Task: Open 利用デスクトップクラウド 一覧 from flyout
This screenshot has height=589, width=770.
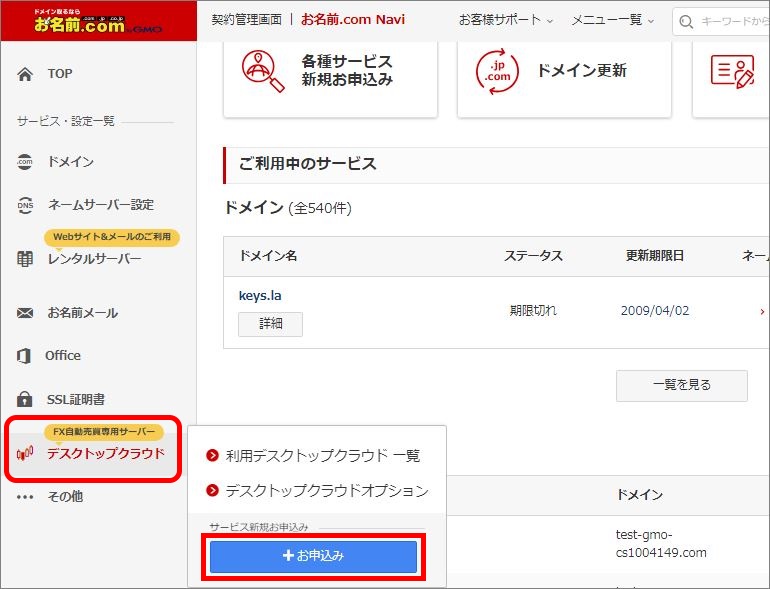Action: 323,456
